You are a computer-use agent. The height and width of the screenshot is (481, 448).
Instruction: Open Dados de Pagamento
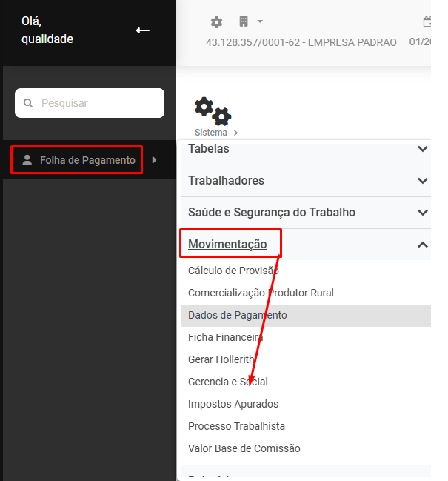(x=238, y=315)
